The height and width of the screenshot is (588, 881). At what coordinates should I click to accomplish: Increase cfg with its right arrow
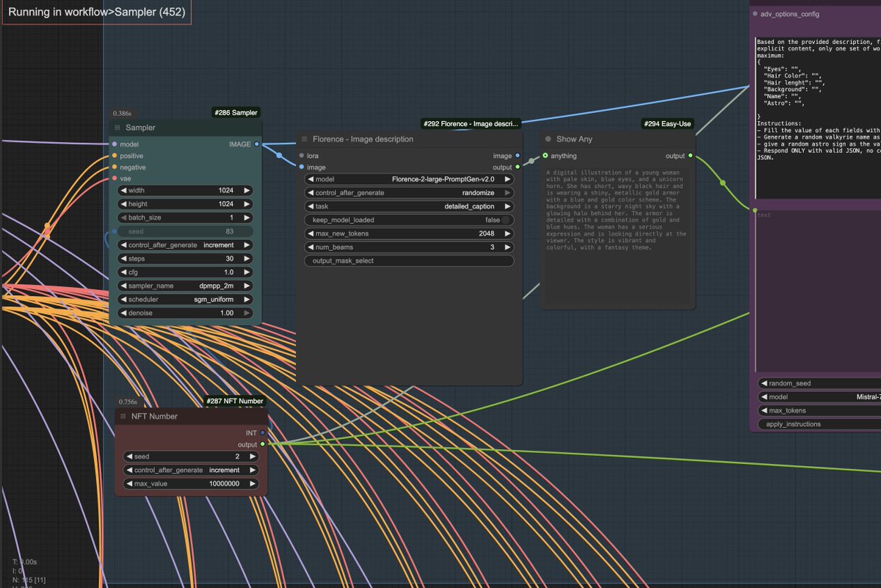pyautogui.click(x=247, y=272)
